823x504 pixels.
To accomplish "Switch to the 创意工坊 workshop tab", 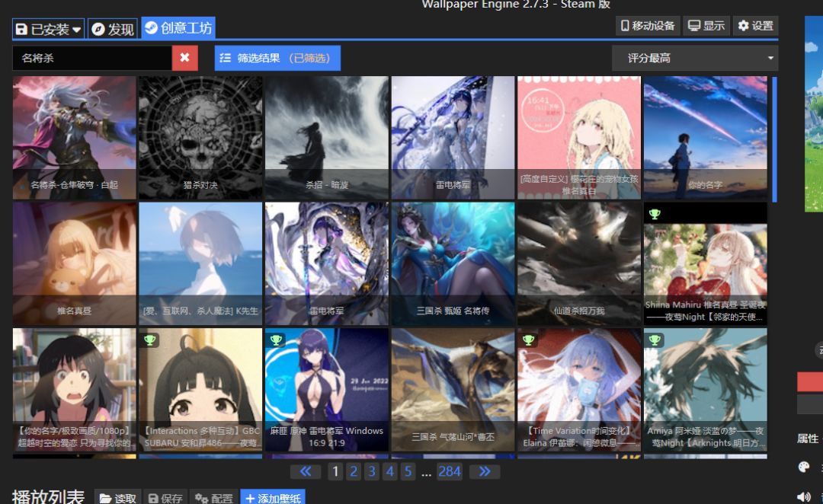I will point(178,28).
